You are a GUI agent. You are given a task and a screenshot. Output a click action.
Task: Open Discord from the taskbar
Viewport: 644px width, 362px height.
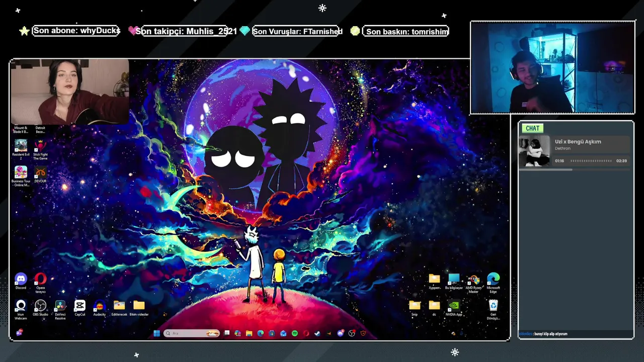tap(341, 333)
